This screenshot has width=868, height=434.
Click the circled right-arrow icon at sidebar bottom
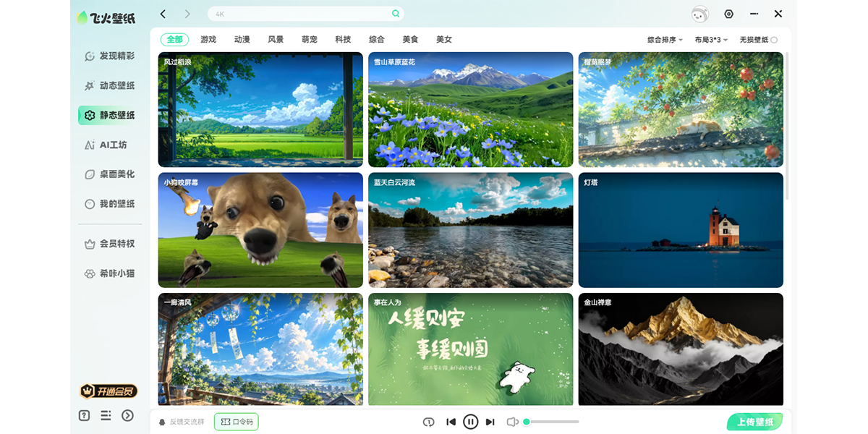[128, 415]
